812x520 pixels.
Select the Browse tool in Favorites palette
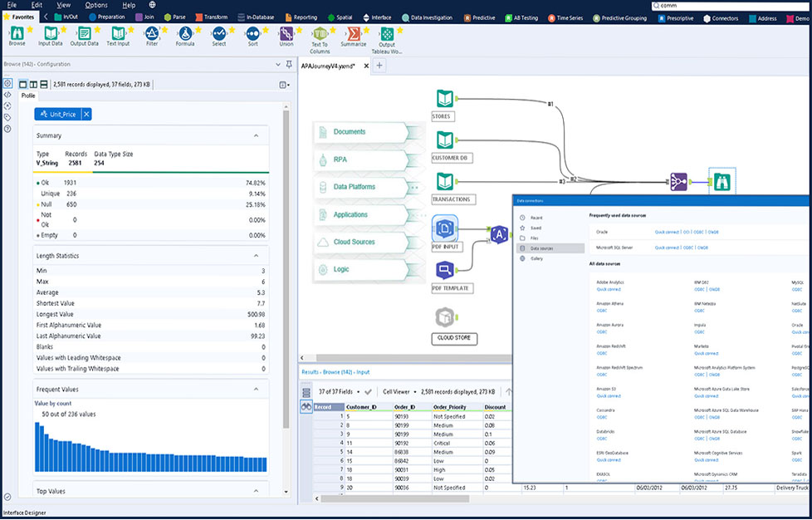click(17, 33)
